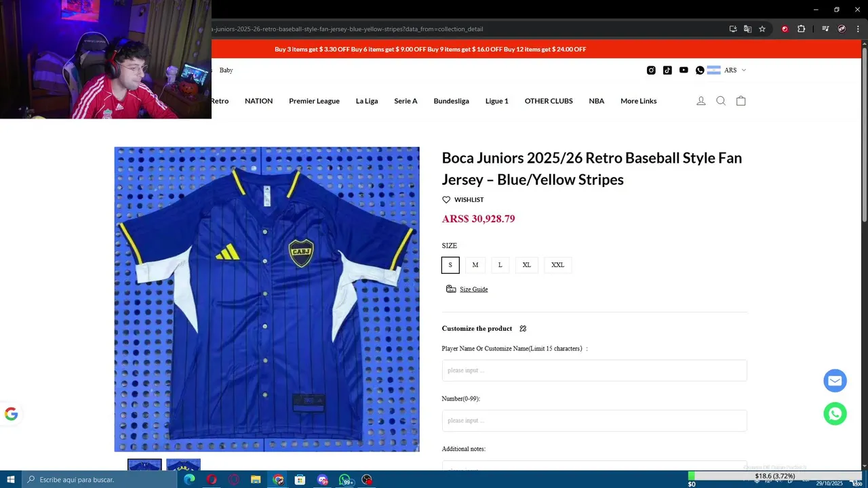Viewport: 868px width, 488px height.
Task: Click the Windows taskbar search box
Action: click(x=100, y=480)
